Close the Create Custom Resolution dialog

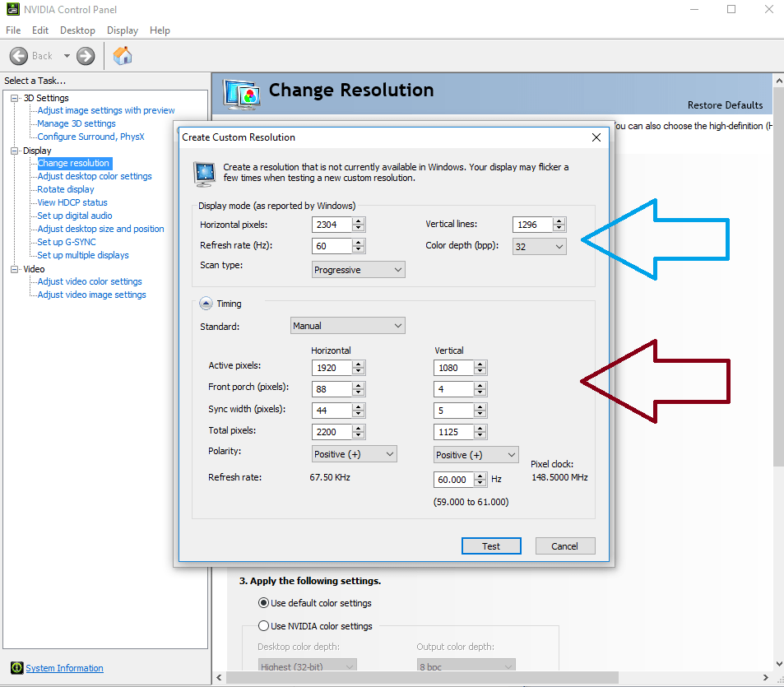(596, 137)
